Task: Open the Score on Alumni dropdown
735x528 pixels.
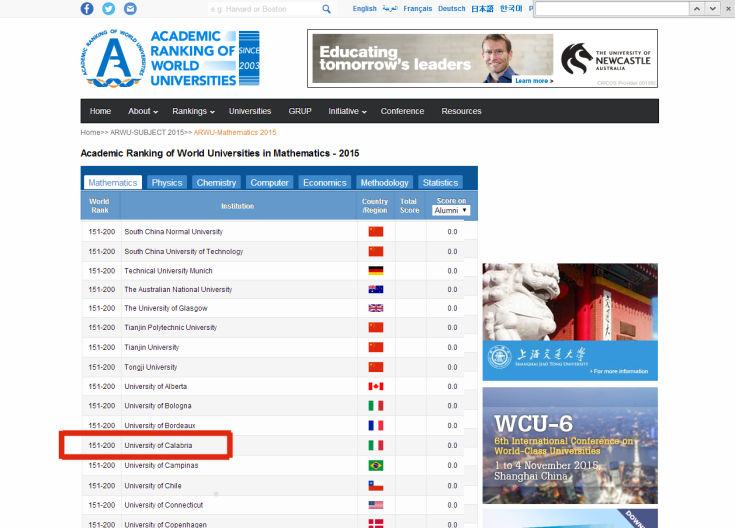Action: point(451,211)
